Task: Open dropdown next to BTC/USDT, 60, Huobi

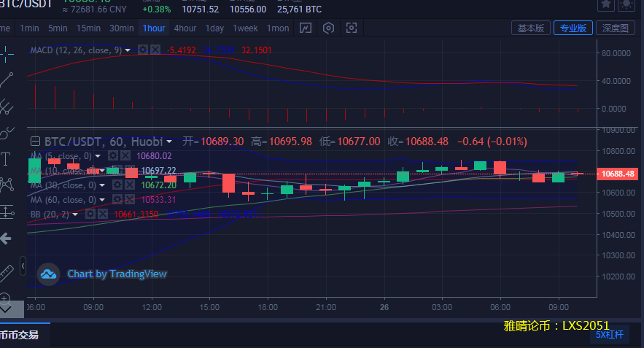Action: pos(169,141)
